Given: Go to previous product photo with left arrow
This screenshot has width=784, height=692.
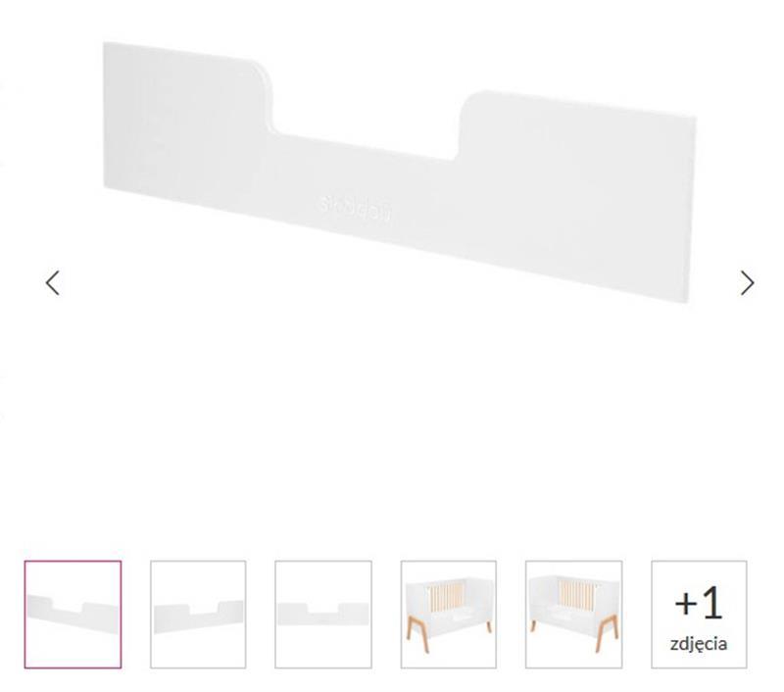Looking at the screenshot, I should click(x=53, y=283).
